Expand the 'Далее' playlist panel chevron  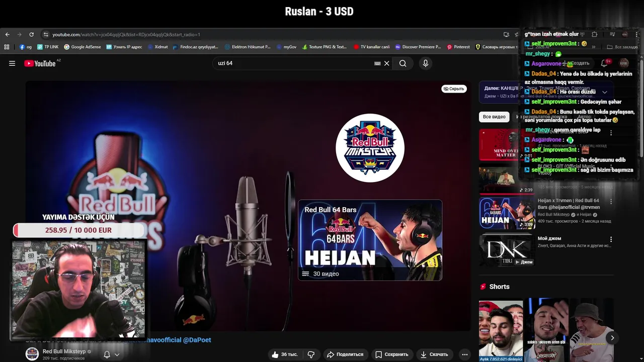coord(605,92)
